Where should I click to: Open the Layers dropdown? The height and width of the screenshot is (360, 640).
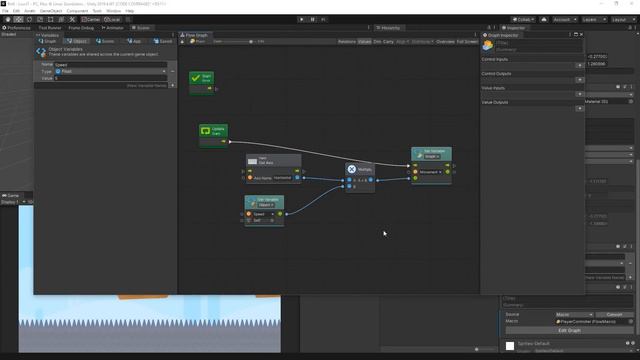(x=594, y=20)
